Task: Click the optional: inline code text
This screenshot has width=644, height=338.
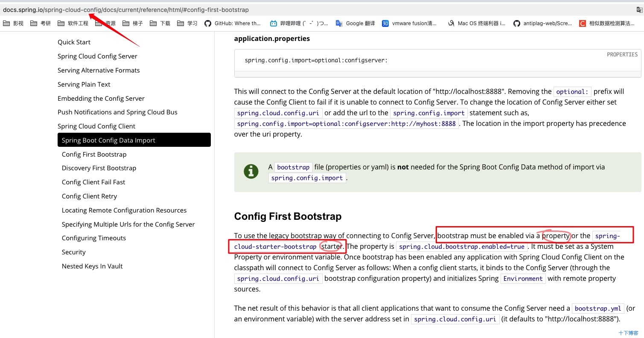Action: pos(572,92)
